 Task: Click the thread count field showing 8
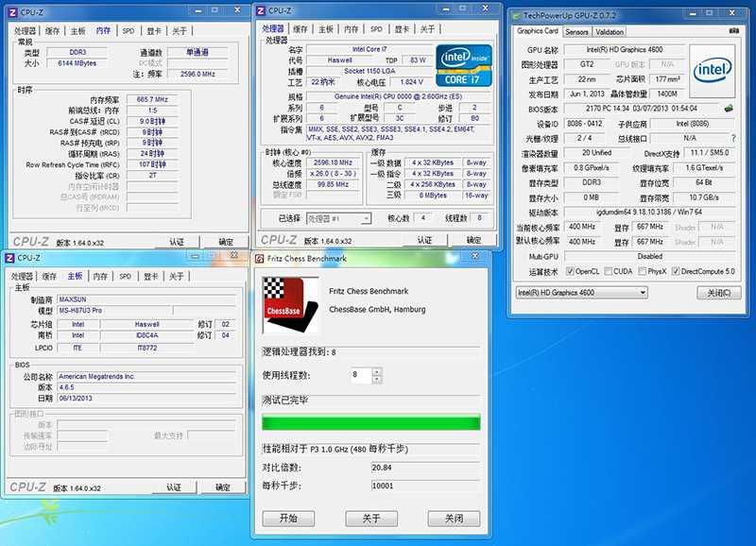click(361, 375)
